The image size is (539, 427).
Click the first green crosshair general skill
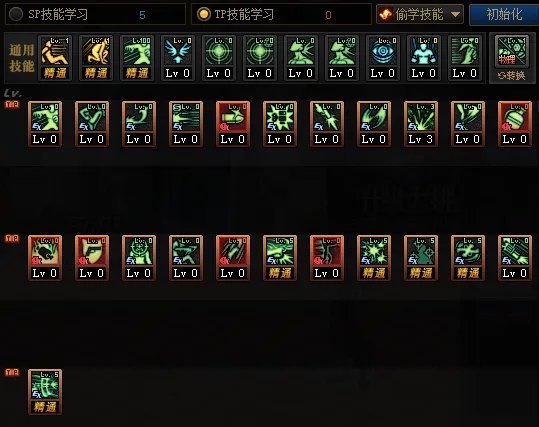(x=219, y=58)
